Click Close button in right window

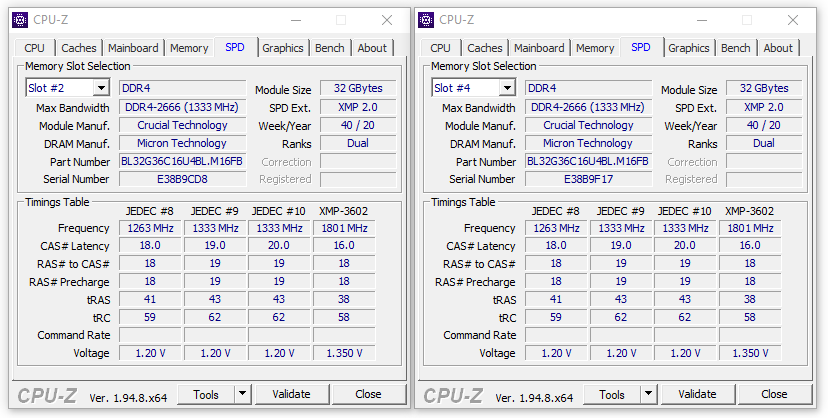coord(775,394)
